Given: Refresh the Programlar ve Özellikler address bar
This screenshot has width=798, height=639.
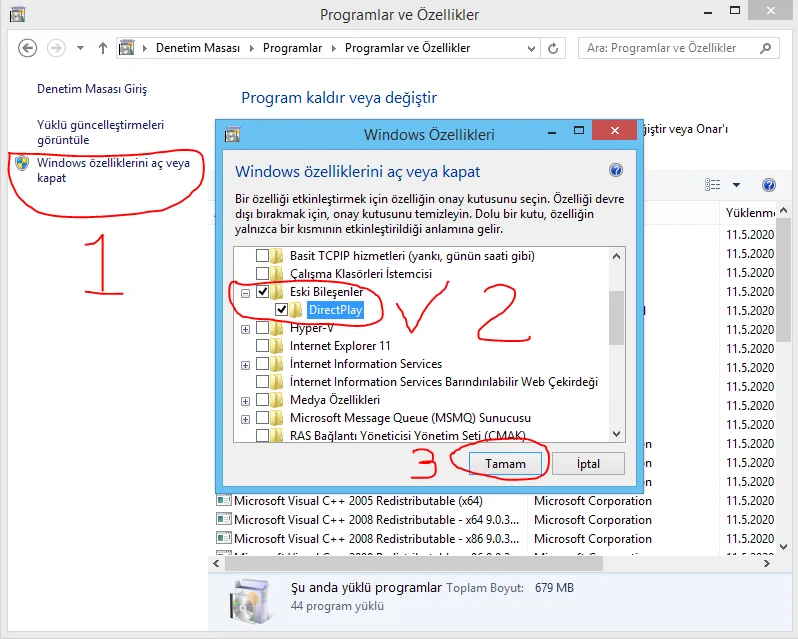Looking at the screenshot, I should click(x=553, y=48).
